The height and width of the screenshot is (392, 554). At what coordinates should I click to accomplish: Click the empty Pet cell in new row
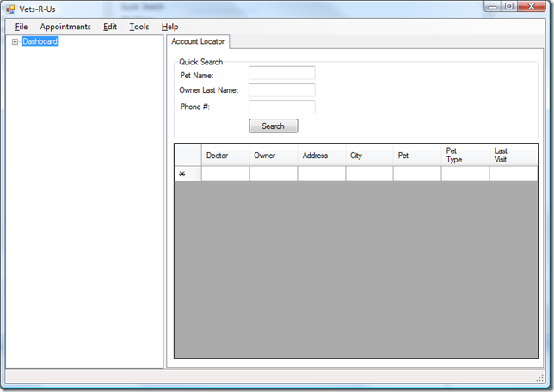click(x=417, y=174)
